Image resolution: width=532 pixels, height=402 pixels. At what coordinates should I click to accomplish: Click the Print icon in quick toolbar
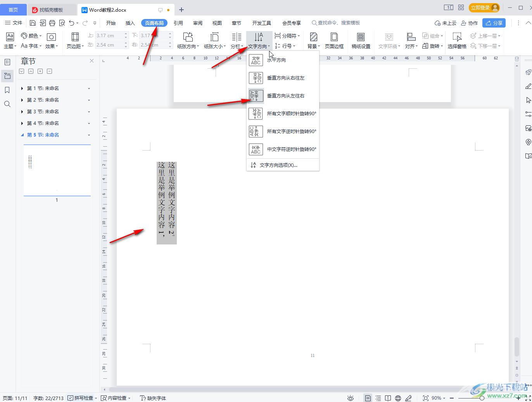click(52, 23)
